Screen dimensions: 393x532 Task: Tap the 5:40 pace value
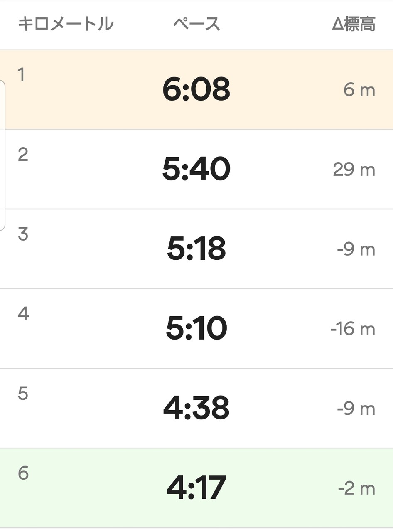pos(196,170)
